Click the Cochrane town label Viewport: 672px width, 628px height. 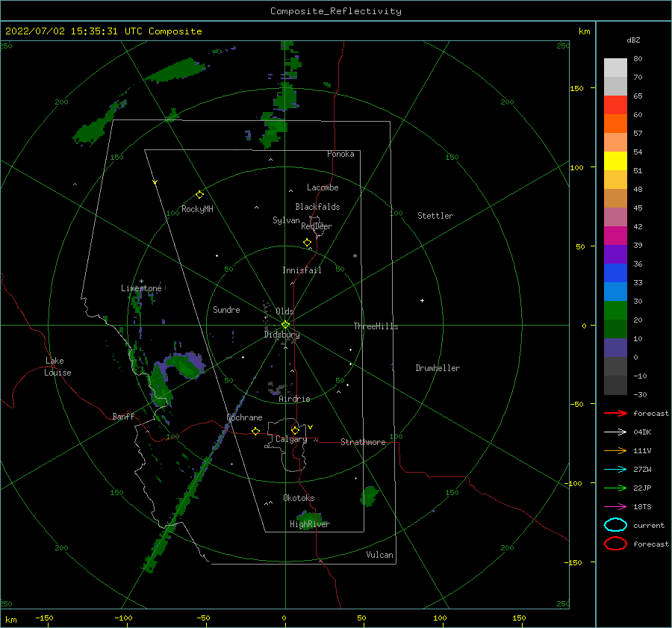(244, 417)
